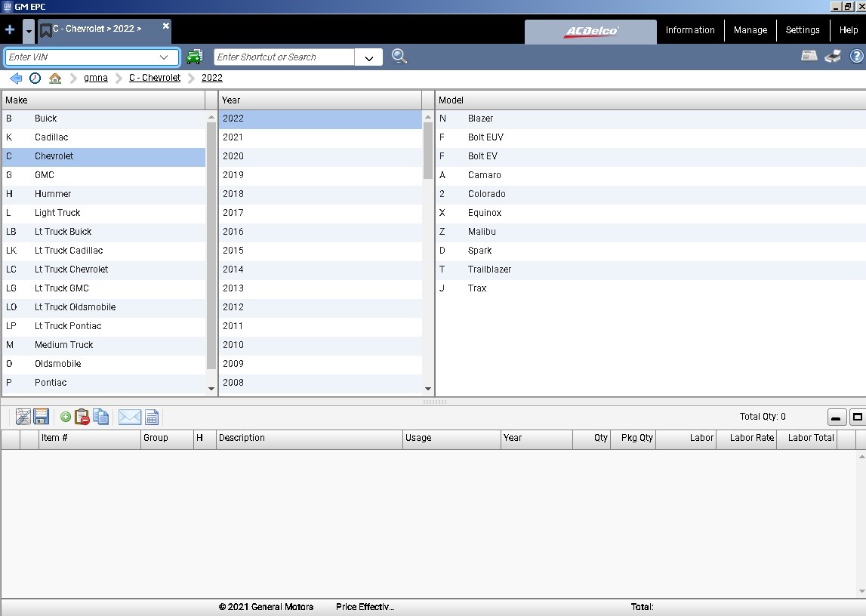
Task: Go back with the blue arrow icon
Action: [16, 78]
